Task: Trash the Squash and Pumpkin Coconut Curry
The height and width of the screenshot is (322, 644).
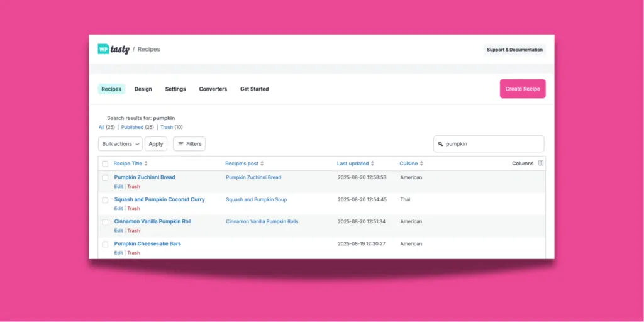Action: [x=133, y=209]
